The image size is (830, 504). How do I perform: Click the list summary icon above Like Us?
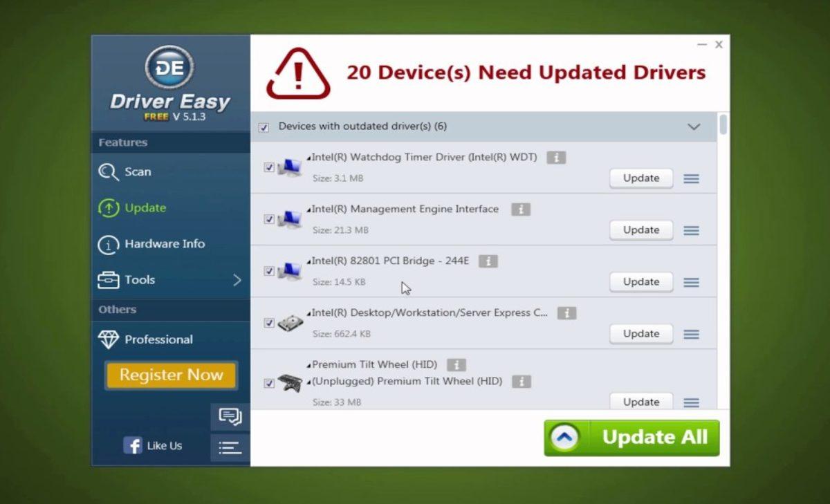[x=229, y=448]
